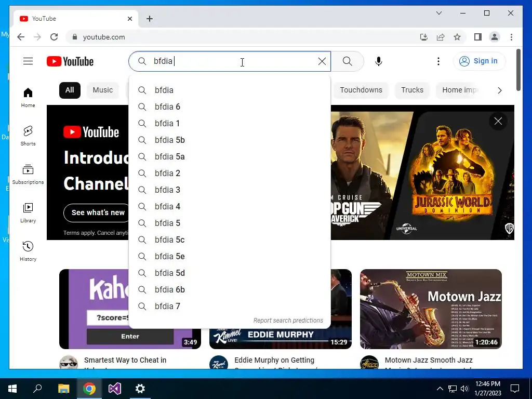Open the Motown Jazz video thumbnail
This screenshot has height=399, width=532.
431,309
